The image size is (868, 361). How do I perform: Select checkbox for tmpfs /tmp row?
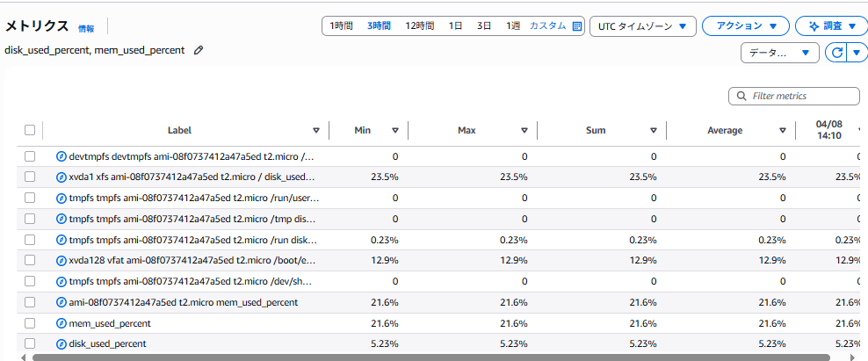(30, 219)
